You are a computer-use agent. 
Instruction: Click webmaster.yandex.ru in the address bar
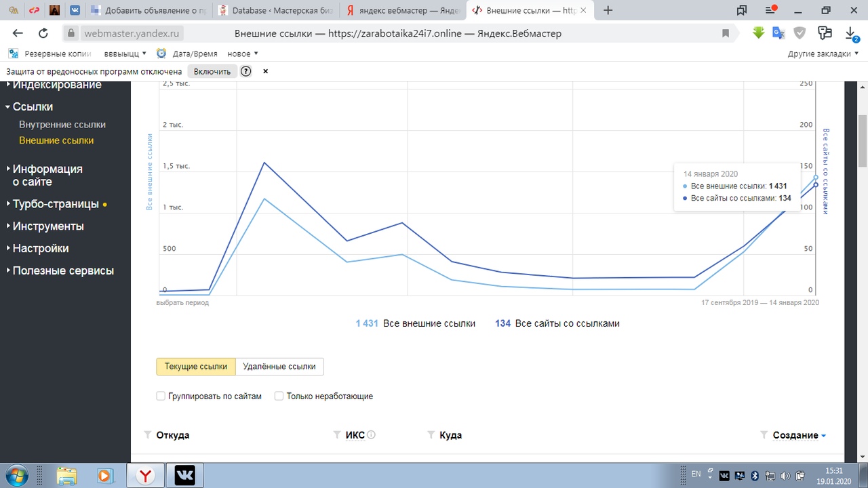point(134,33)
